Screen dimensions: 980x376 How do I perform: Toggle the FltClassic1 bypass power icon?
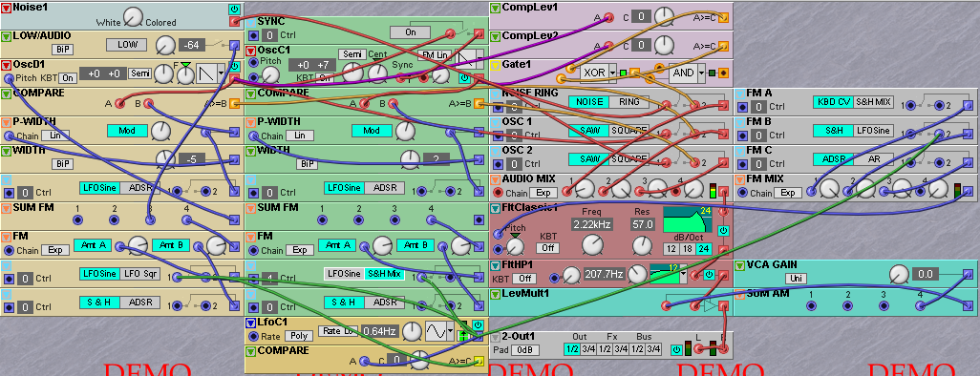(x=723, y=231)
